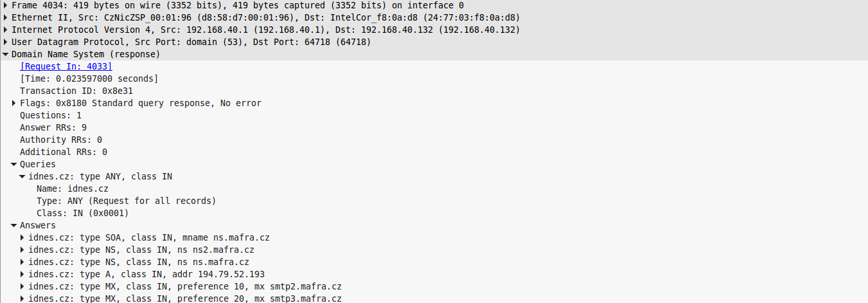868x303 pixels.
Task: Select the Answer RRs: 9 line
Action: pyautogui.click(x=53, y=127)
